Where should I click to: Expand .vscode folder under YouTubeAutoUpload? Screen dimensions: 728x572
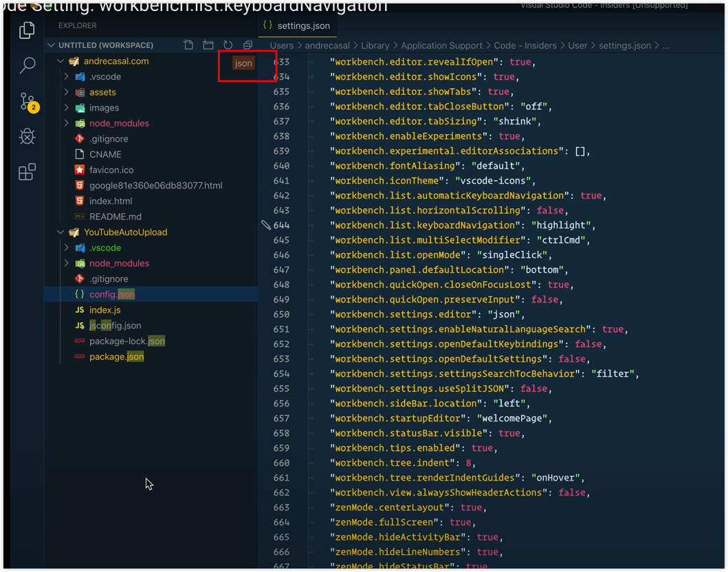coord(67,247)
